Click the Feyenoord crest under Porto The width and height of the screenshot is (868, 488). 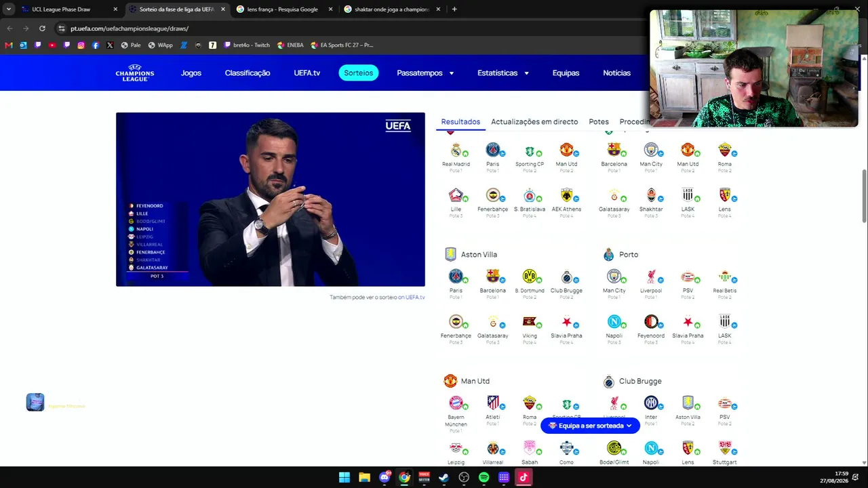click(x=651, y=321)
